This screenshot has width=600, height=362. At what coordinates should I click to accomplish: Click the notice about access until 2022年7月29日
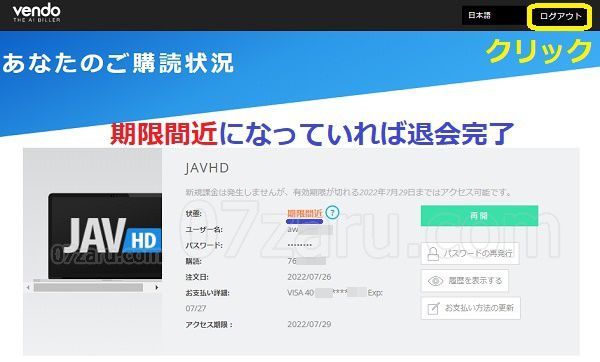click(349, 192)
